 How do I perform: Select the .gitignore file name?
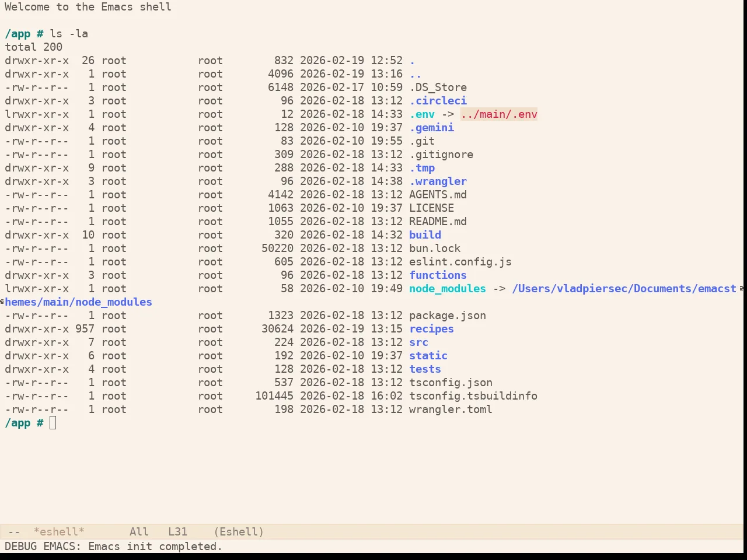coord(441,155)
